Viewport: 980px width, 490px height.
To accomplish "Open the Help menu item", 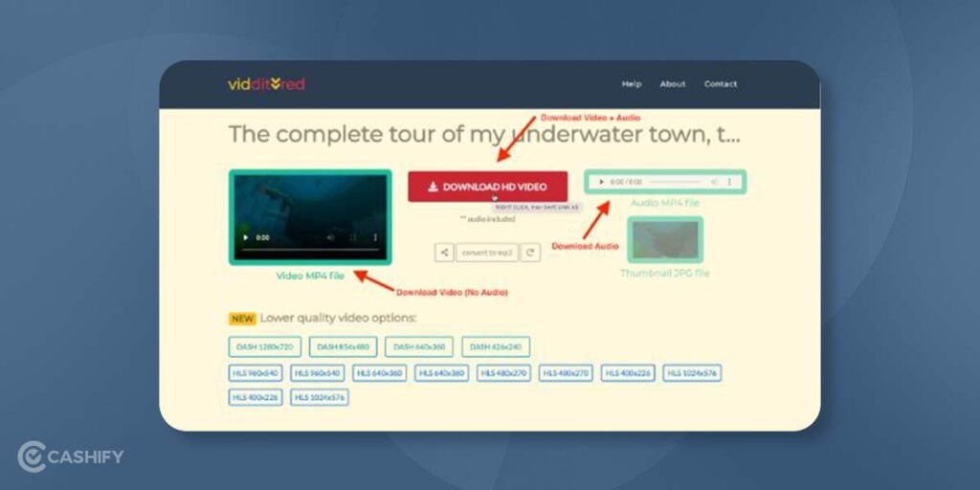I will pos(632,84).
